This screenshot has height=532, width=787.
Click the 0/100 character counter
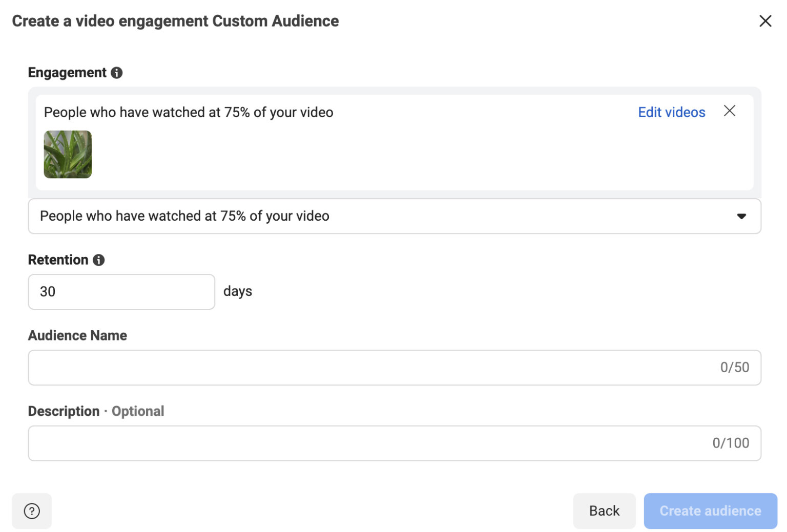[731, 443]
